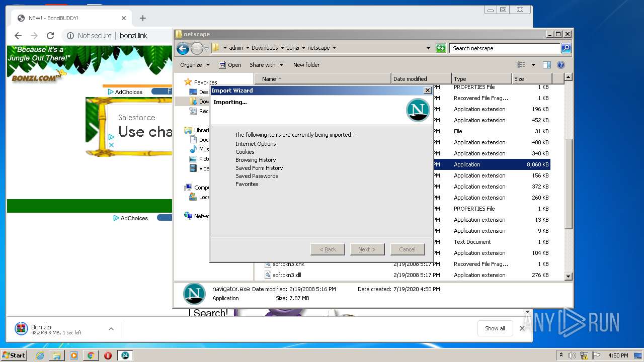Click the taskbar clock showing 4:50 PM
Image resolution: width=644 pixels, height=362 pixels.
(618, 355)
